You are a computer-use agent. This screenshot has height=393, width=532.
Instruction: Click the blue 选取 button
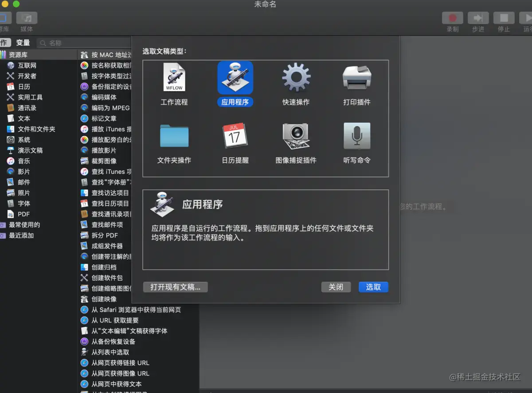373,287
